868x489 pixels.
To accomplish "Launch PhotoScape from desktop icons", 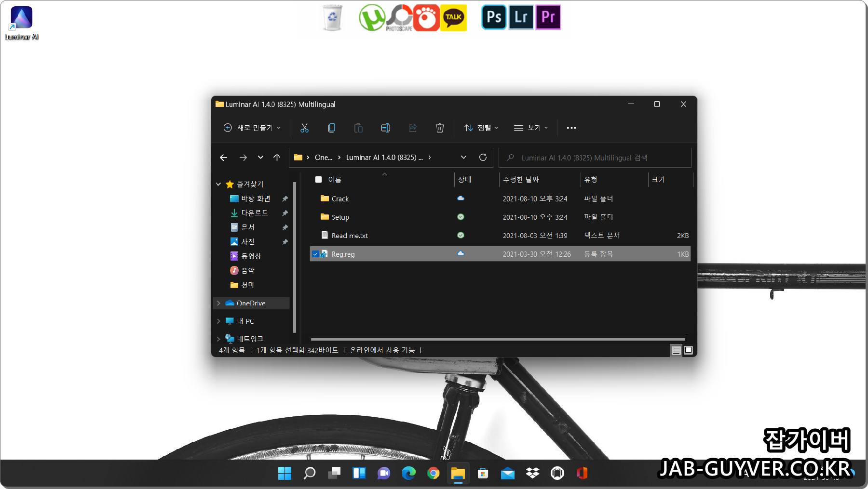I will pos(399,18).
